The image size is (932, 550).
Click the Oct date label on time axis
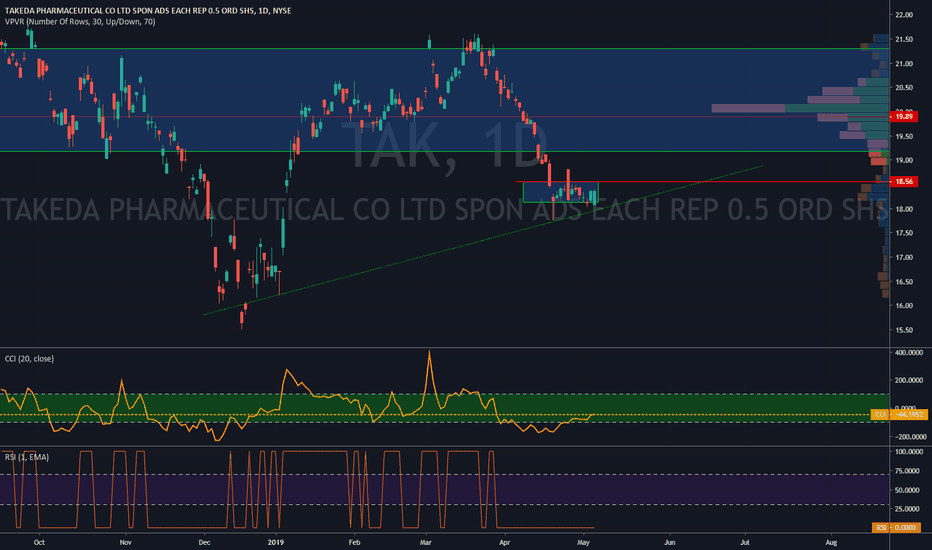39,542
